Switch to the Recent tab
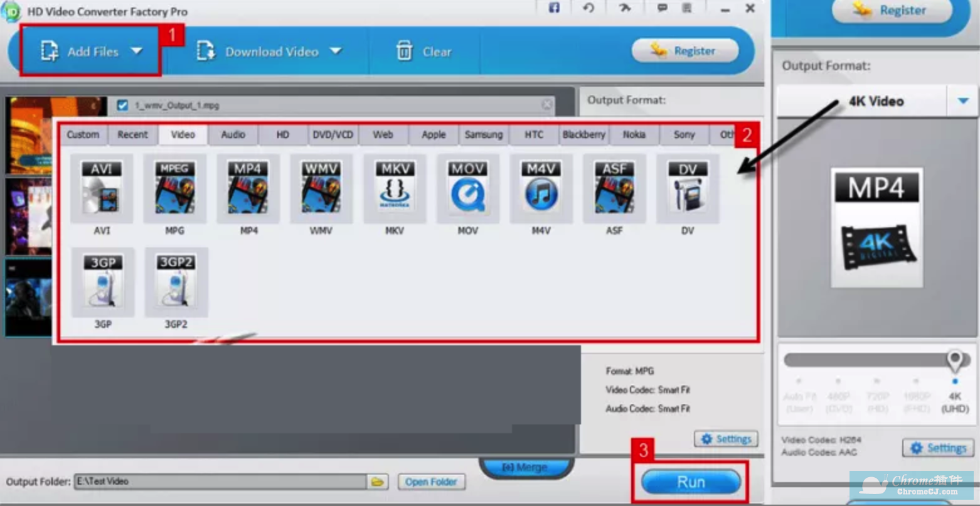Viewport: 980px width, 506px height. [133, 134]
